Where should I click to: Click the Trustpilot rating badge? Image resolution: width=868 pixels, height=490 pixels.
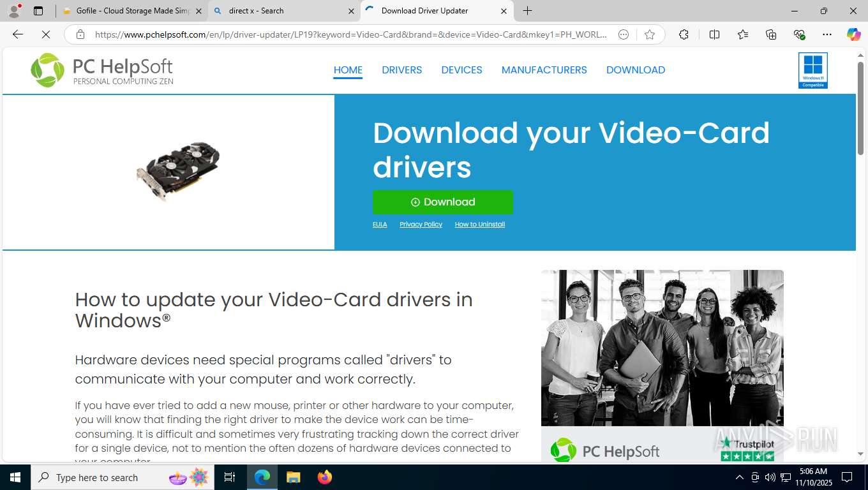coord(747,449)
